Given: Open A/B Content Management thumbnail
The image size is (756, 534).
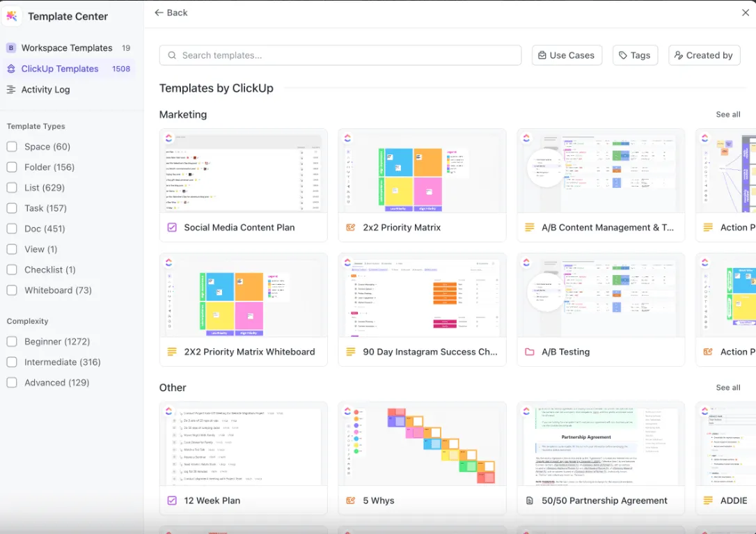Looking at the screenshot, I should coord(601,171).
